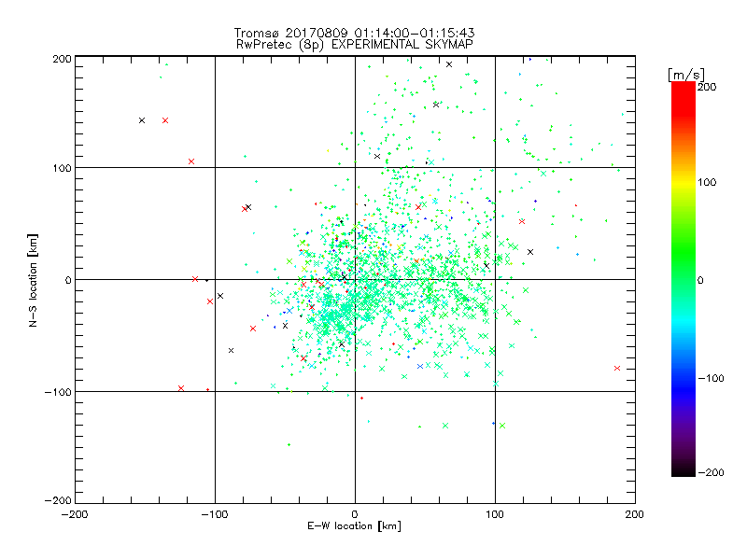Viewport: 747px width, 560px height.
Task: Click colorbar tick label '200'
Action: [707, 87]
